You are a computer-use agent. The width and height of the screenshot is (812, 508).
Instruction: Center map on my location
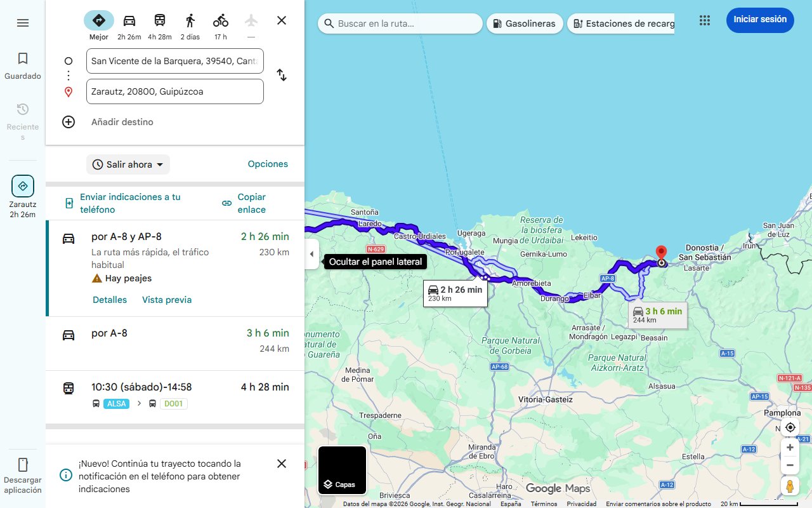(x=790, y=427)
